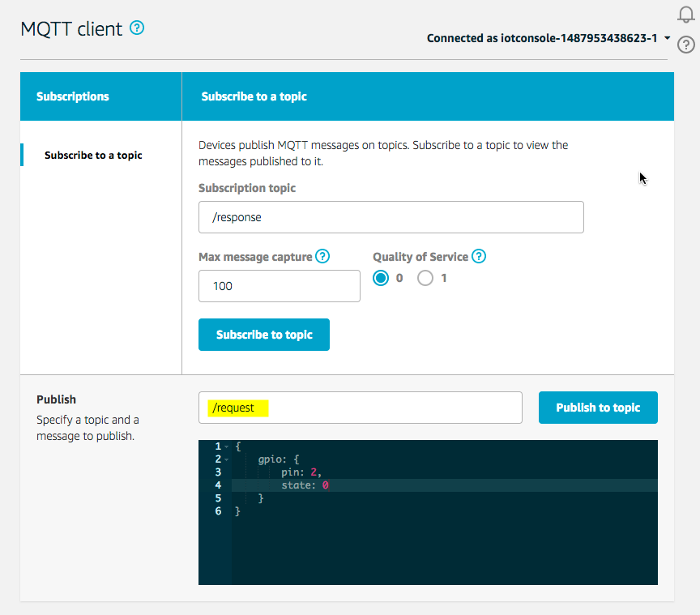Focus the publish topic field with /request

pyautogui.click(x=361, y=408)
